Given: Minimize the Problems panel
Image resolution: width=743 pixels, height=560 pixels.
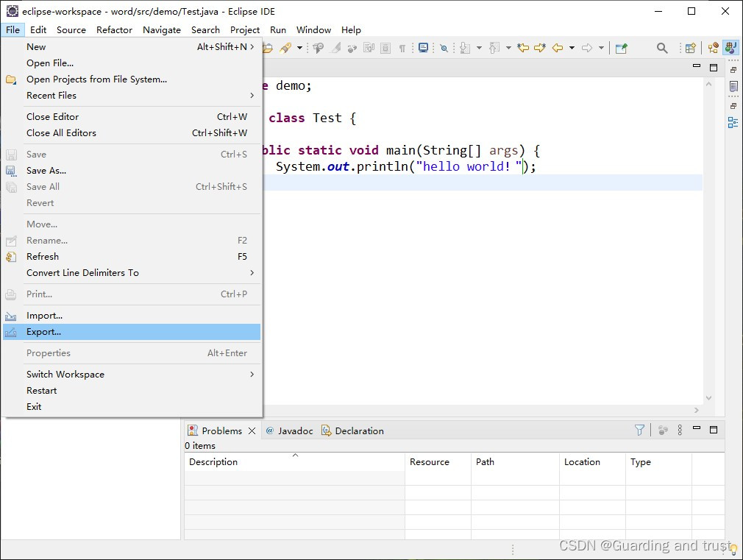Looking at the screenshot, I should point(697,428).
